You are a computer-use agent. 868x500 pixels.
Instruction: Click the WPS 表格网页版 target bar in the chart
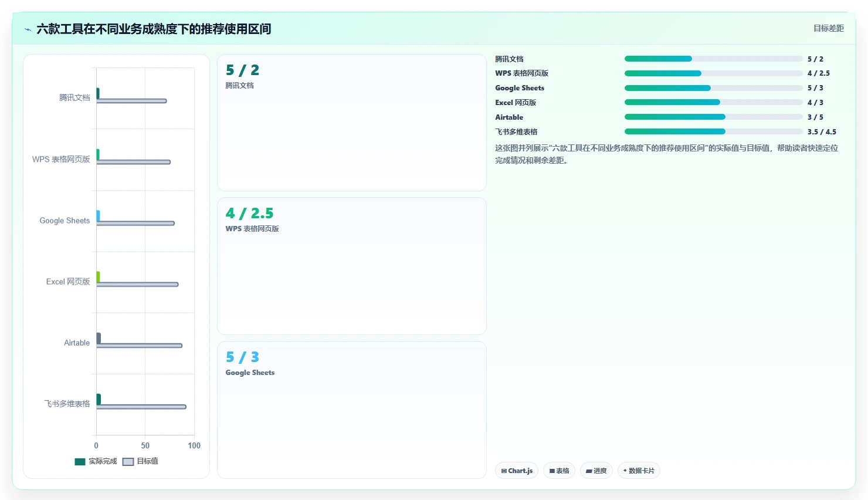click(134, 162)
